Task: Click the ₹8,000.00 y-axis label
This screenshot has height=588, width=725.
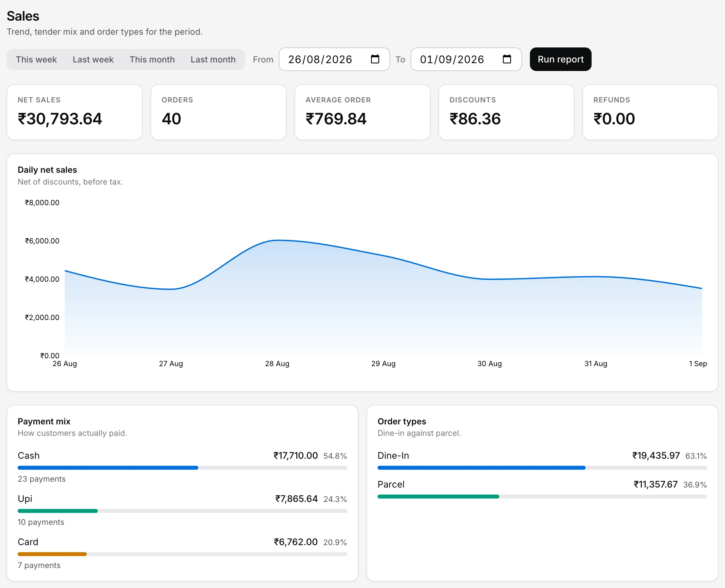Action: tap(42, 203)
